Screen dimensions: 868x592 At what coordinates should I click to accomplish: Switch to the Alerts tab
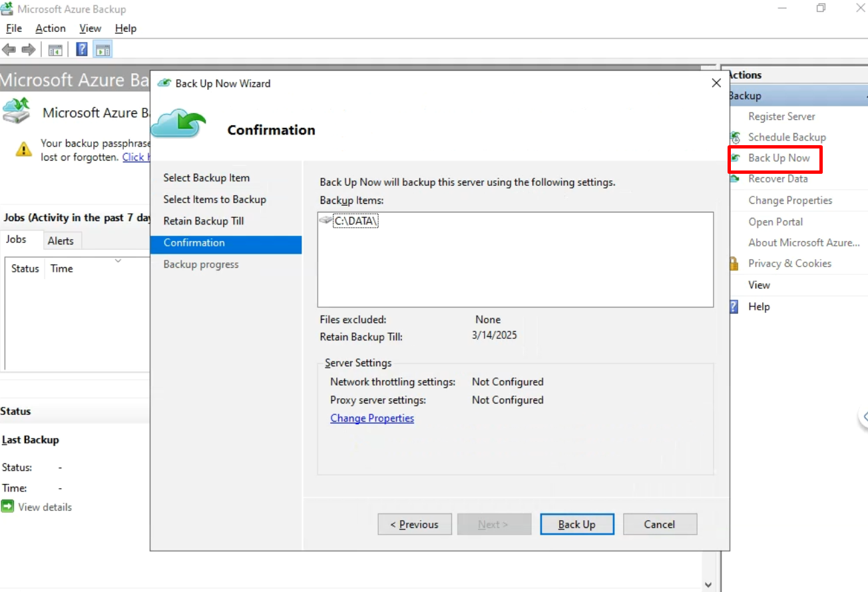61,241
